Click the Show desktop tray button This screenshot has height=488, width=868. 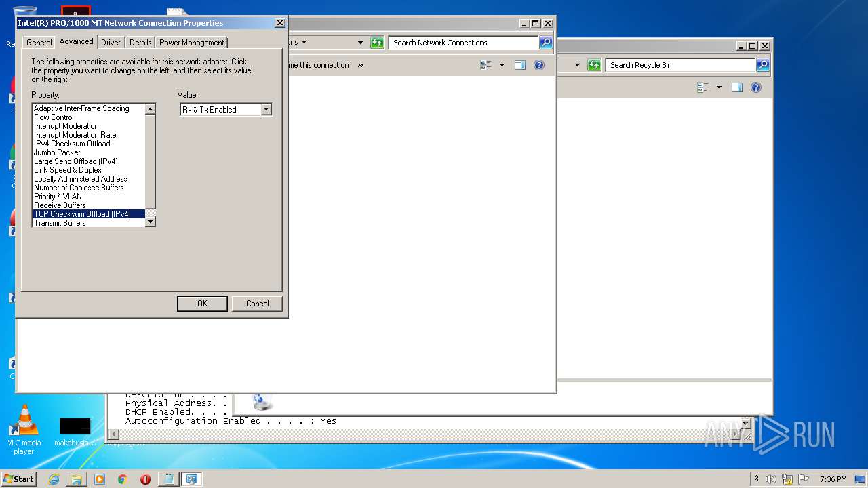pyautogui.click(x=861, y=479)
